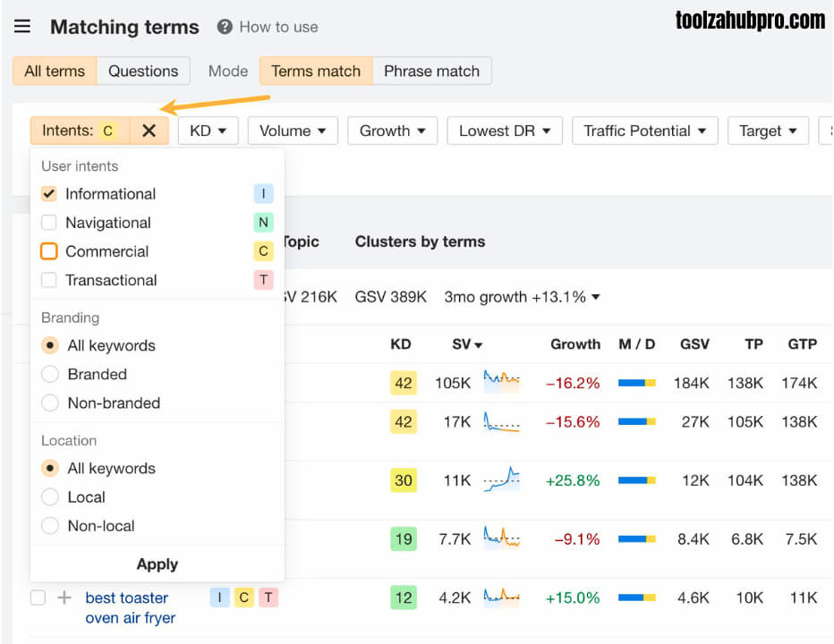Click the KD 30 badge
Image resolution: width=834 pixels, height=644 pixels.
(x=404, y=480)
